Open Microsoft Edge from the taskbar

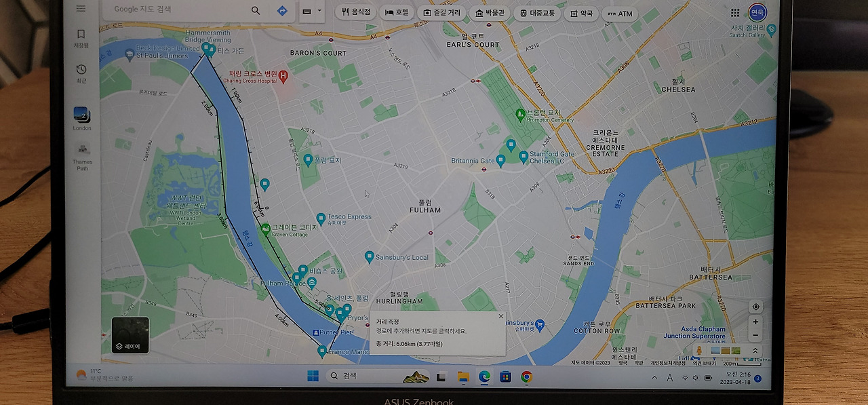[484, 377]
